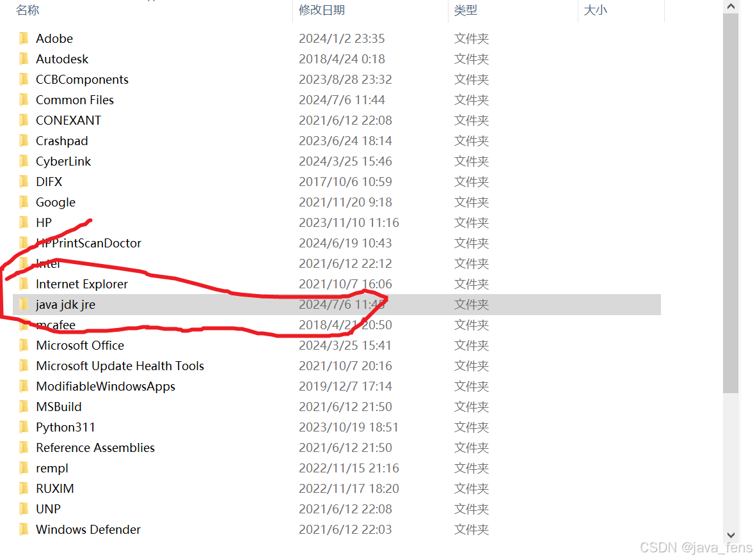Viewport: 755px width, 560px height.
Task: Sort by the 类型 column header
Action: tap(466, 10)
